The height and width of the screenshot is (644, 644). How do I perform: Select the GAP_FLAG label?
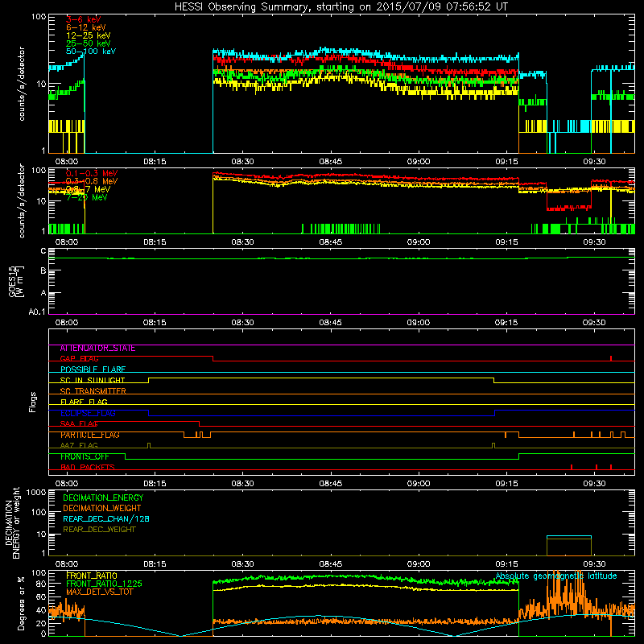[x=79, y=359]
